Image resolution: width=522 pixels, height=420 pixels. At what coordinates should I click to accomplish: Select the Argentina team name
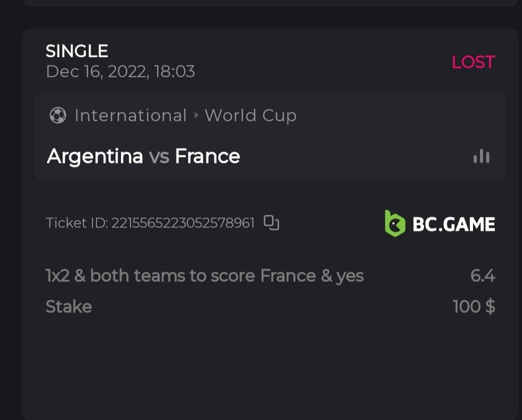coord(95,156)
